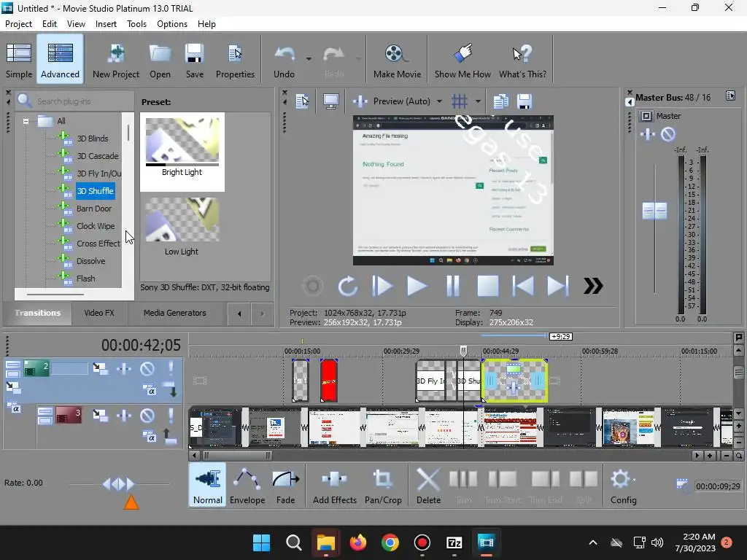Show hidden system tray icons
Screen dimensions: 747x560
point(593,542)
